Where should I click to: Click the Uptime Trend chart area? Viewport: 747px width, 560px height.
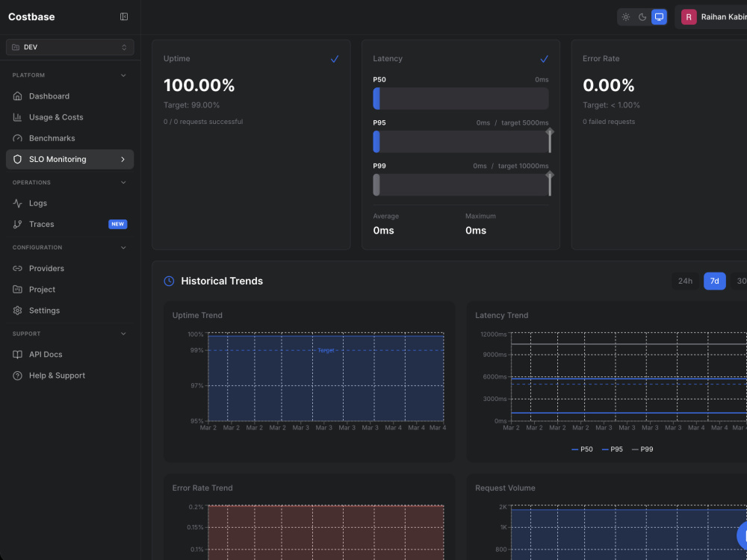coord(326,377)
